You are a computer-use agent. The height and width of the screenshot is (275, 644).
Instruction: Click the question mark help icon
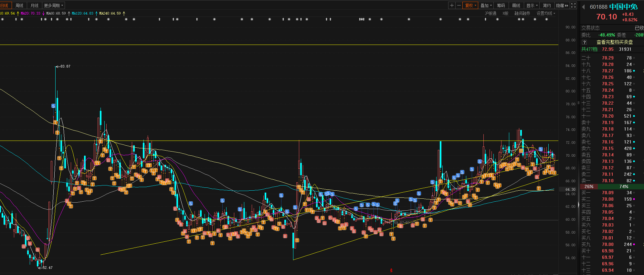click(584, 42)
